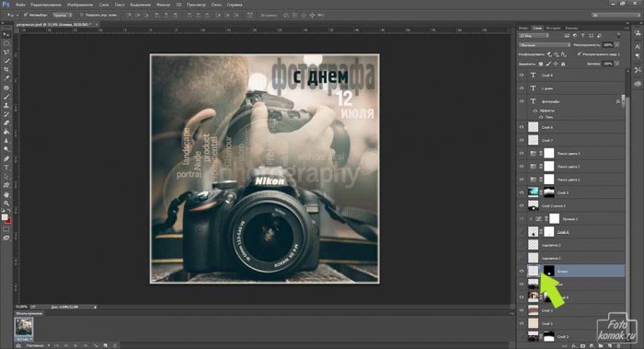Enable Lock transparent pixels icon
The height and width of the screenshot is (349, 644).
tap(541, 64)
